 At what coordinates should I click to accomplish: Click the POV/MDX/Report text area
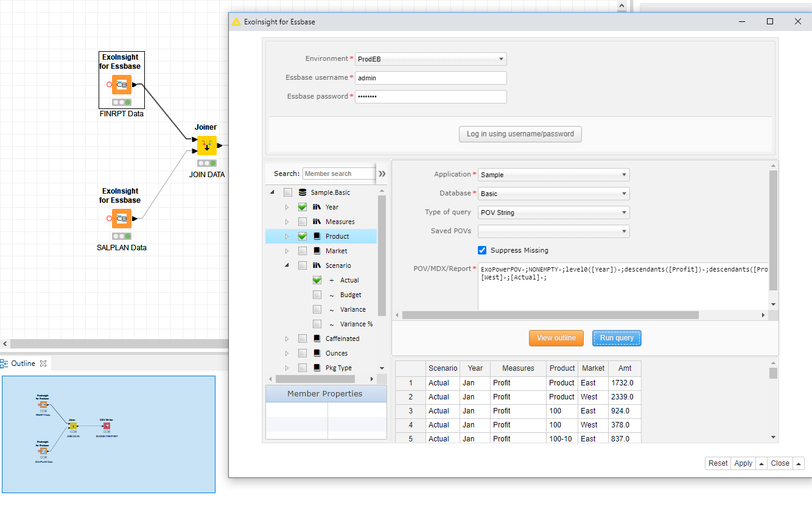(x=624, y=287)
